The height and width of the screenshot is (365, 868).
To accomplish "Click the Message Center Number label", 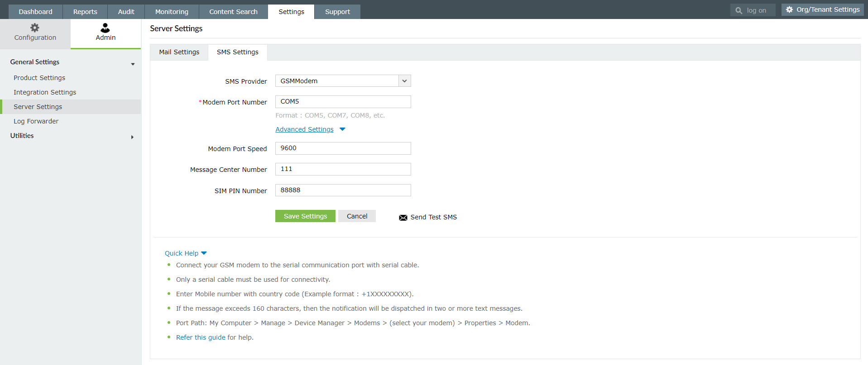I will (x=229, y=170).
